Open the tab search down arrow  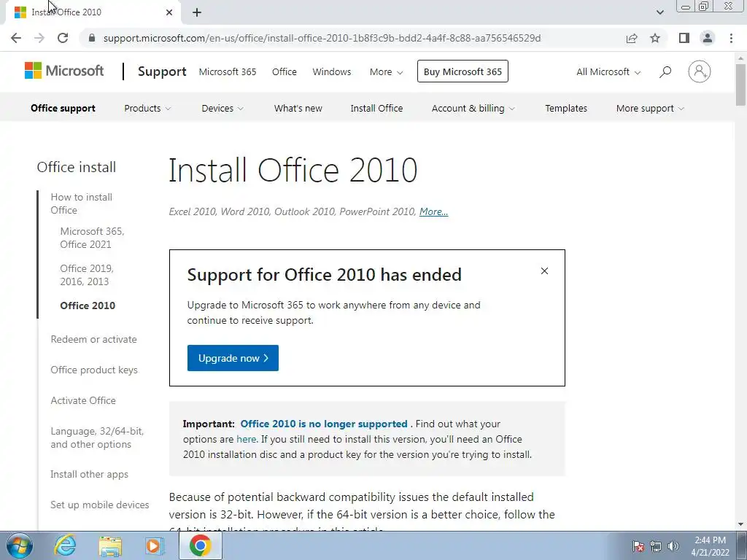659,12
